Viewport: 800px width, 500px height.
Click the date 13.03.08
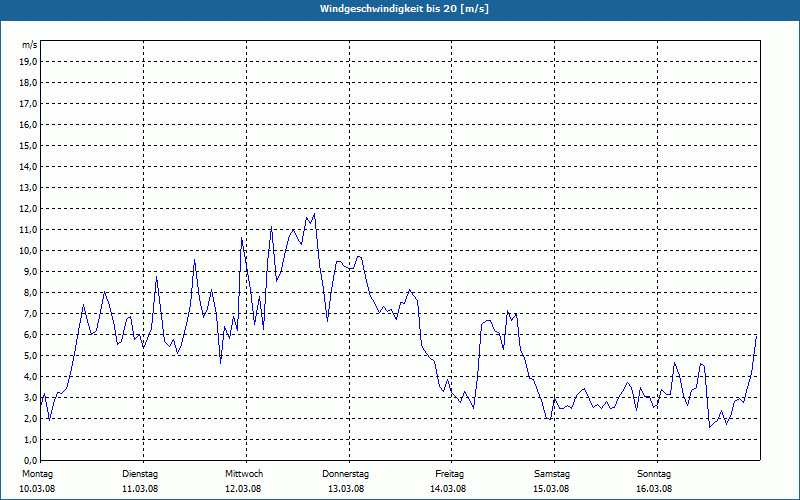346,489
